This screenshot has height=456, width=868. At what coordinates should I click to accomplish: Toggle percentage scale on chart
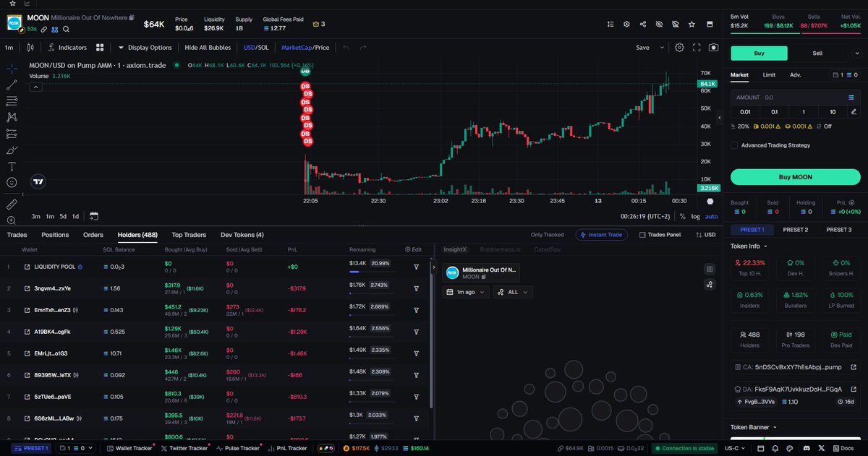click(682, 216)
